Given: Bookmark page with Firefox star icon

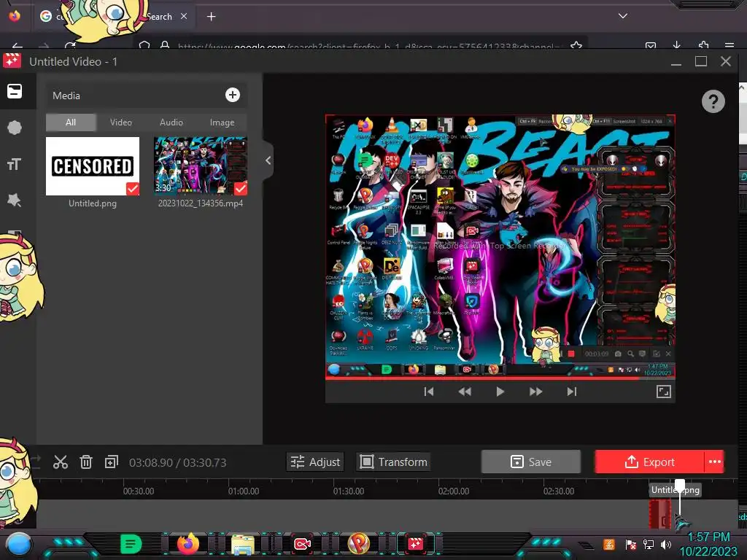Looking at the screenshot, I should pos(576,46).
